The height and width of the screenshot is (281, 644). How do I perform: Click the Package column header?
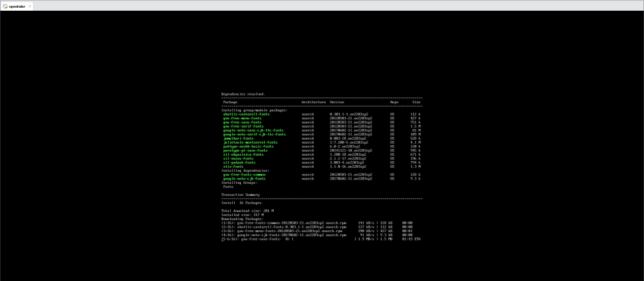click(230, 102)
